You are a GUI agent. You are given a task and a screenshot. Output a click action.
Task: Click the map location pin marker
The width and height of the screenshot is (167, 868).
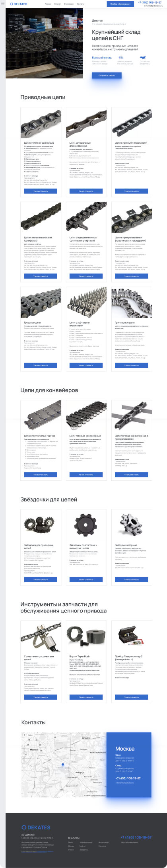point(62,765)
